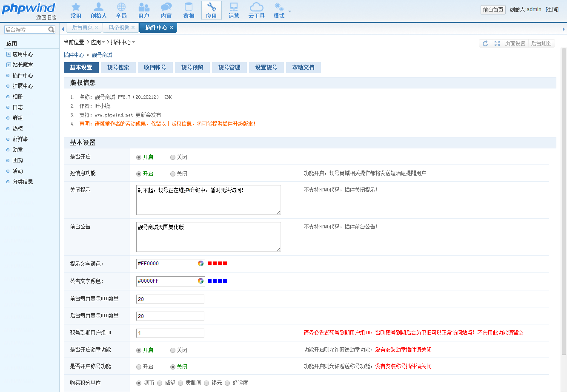Click the 前台每页显示UID数量 field
567x392 pixels.
click(x=170, y=299)
